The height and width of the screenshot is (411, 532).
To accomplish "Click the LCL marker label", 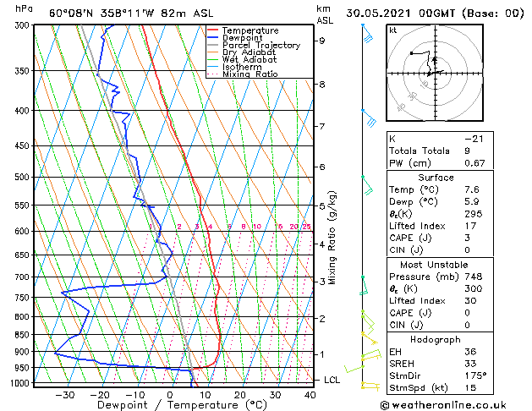I will coord(332,380).
